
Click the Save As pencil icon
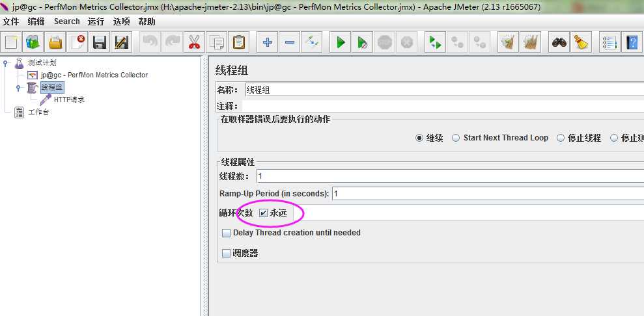(122, 42)
